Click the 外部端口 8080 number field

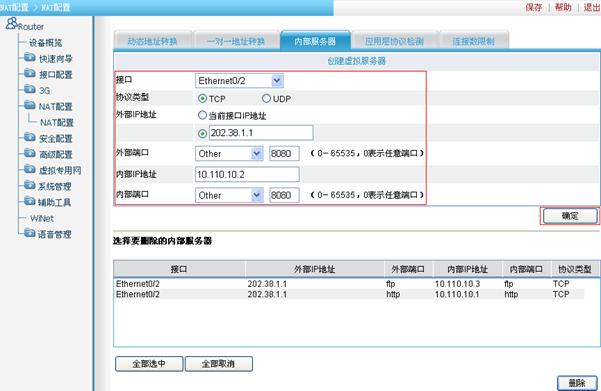(x=284, y=153)
